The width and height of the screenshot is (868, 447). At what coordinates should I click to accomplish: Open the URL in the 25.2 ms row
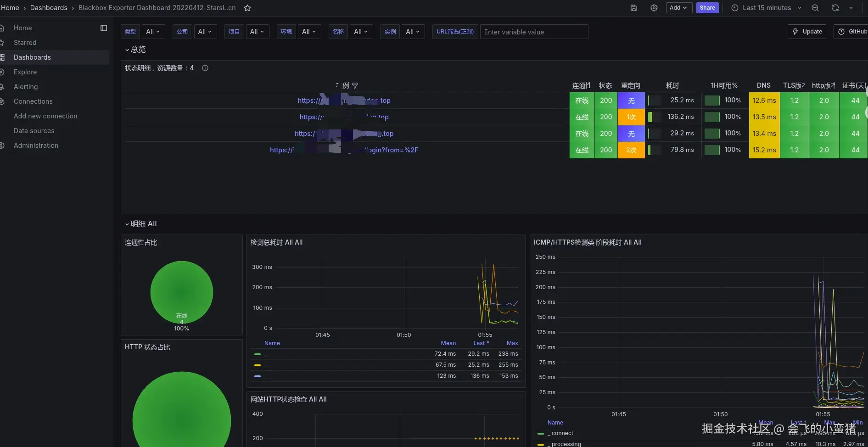tap(344, 101)
